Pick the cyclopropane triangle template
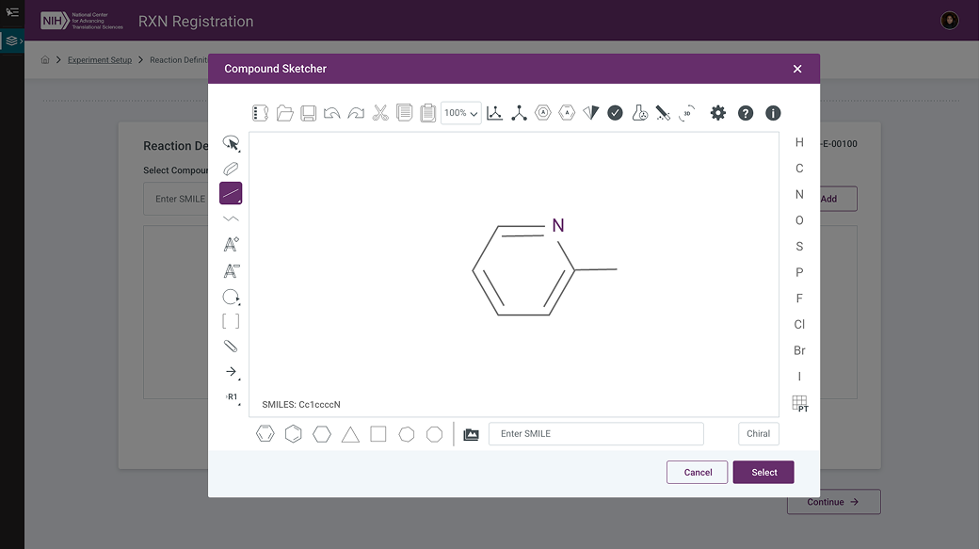The width and height of the screenshot is (980, 549). (x=350, y=434)
